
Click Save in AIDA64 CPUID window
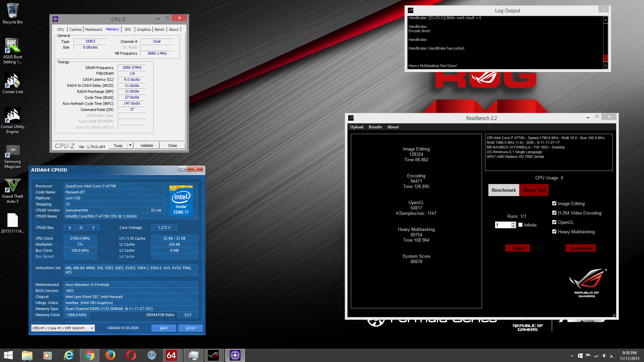point(163,328)
